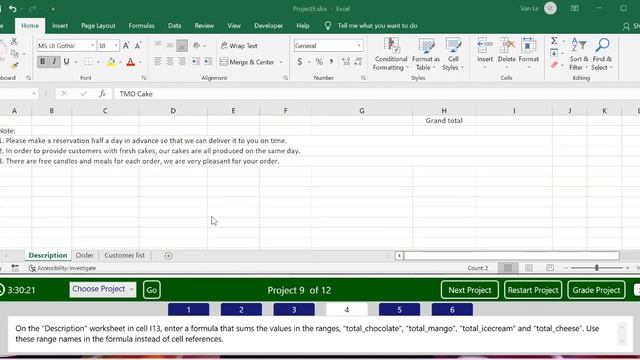Open the Formulas ribbon tab
This screenshot has width=640, height=360.
[x=141, y=26]
